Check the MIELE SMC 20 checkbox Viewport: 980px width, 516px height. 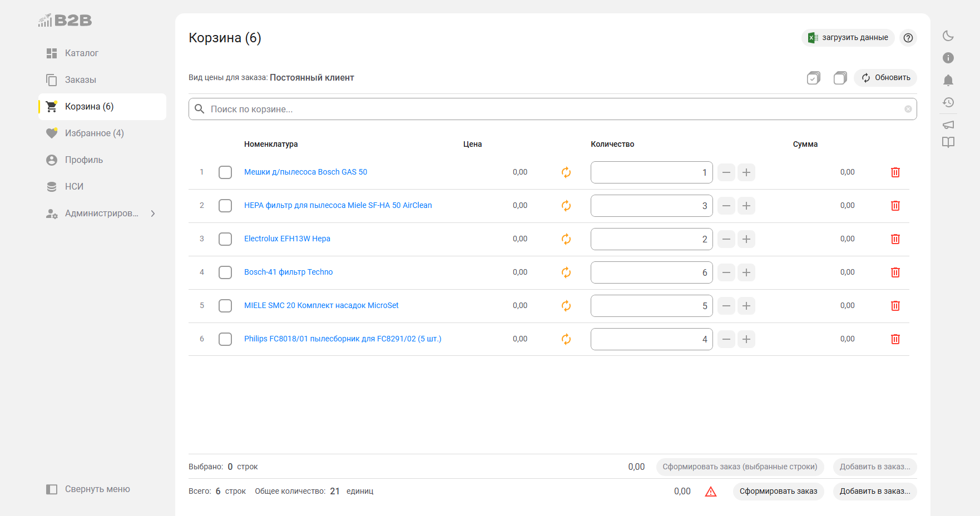(x=225, y=306)
